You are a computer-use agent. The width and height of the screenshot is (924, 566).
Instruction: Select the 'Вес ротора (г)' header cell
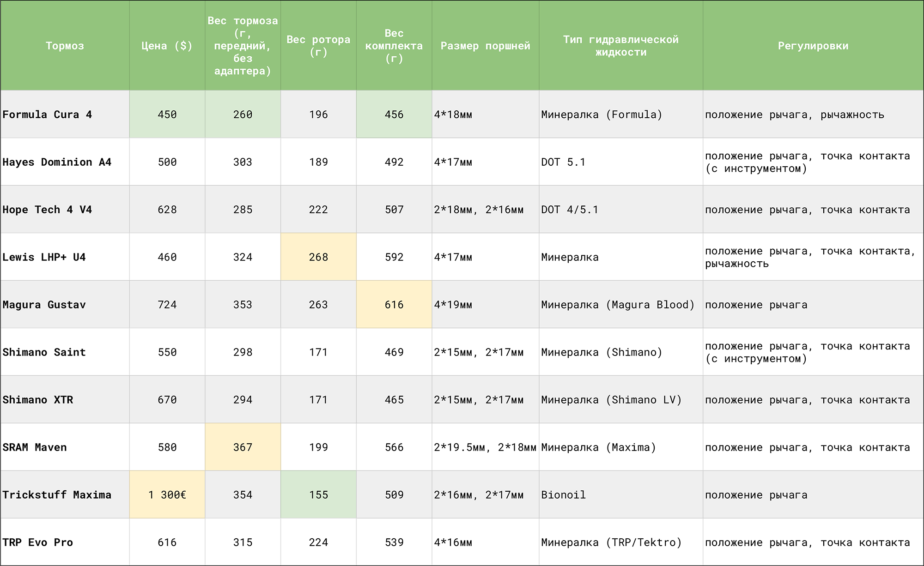point(318,46)
